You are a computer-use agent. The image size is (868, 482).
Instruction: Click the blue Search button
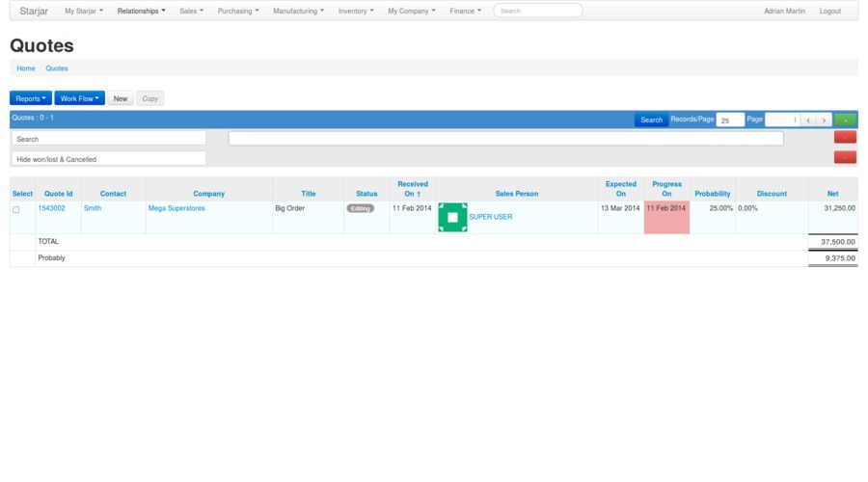tap(651, 120)
